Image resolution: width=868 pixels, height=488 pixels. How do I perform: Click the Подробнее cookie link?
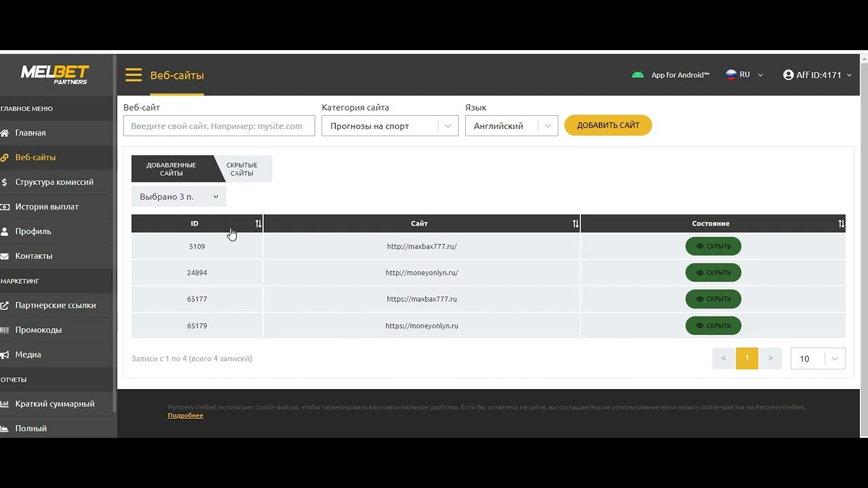(186, 415)
